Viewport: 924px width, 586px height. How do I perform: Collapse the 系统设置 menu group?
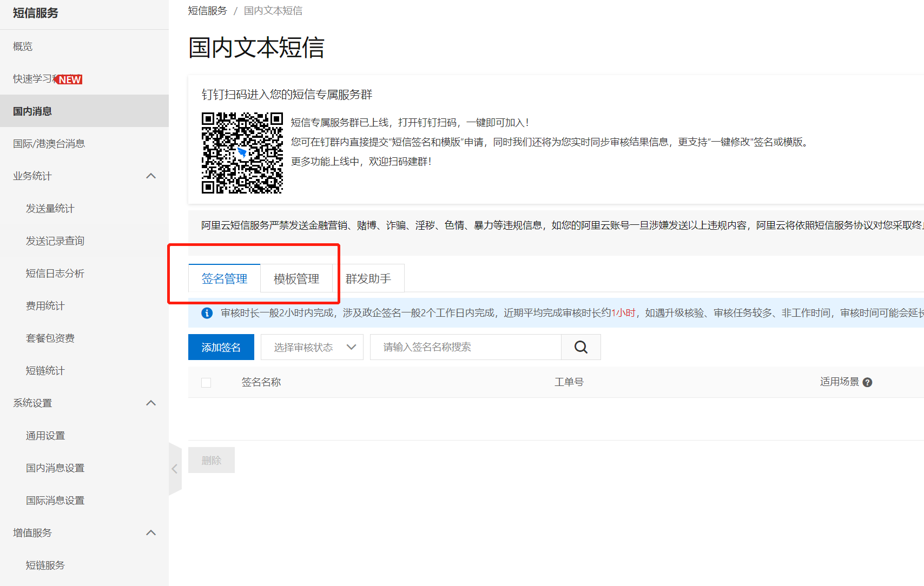pyautogui.click(x=151, y=403)
